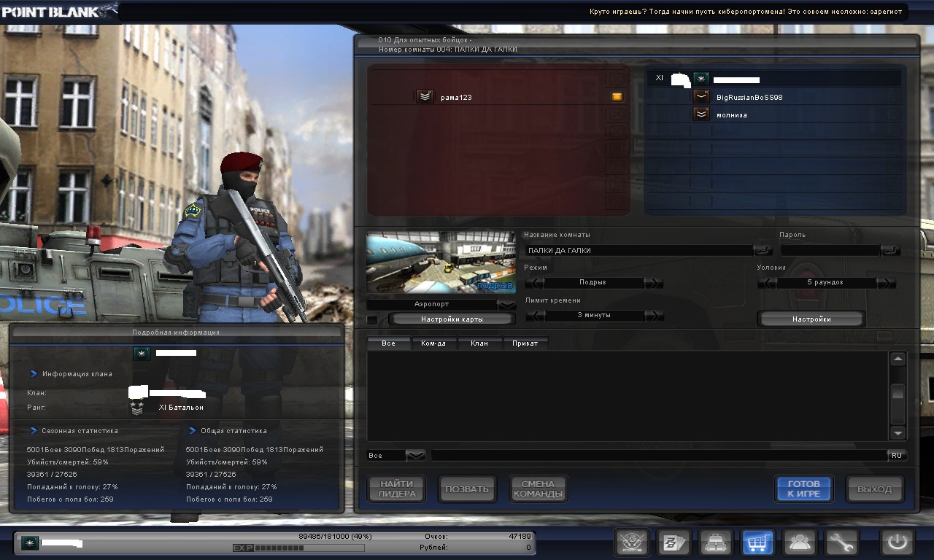The height and width of the screenshot is (560, 934).
Task: Expand the Сезонная статистика section arrow
Action: (x=34, y=430)
